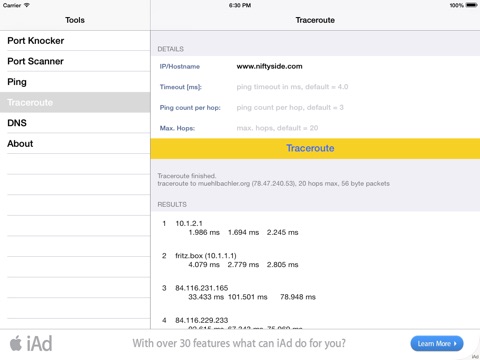Image resolution: width=480 pixels, height=360 pixels.
Task: Click the iAd banner slogan text
Action: tap(239, 343)
